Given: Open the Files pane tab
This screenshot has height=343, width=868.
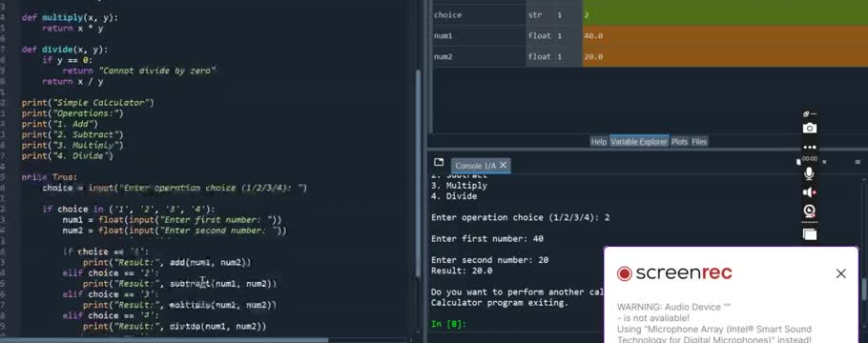Looking at the screenshot, I should tap(699, 142).
